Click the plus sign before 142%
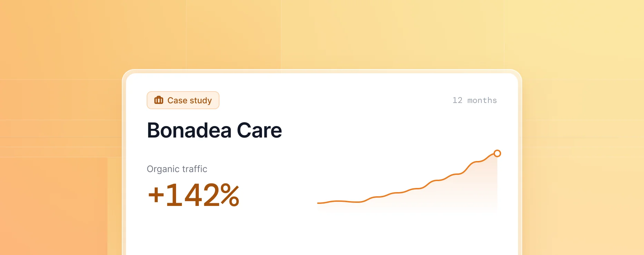Screen dimensions: 644x255 click(156, 195)
